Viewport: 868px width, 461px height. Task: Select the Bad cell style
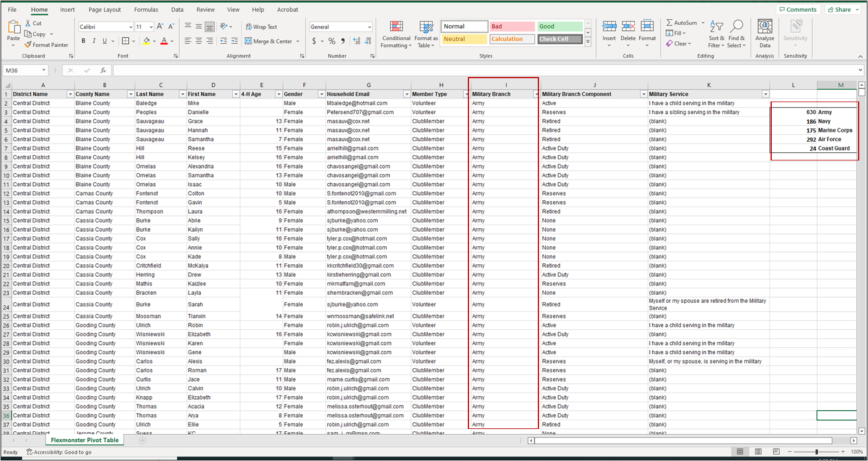512,26
